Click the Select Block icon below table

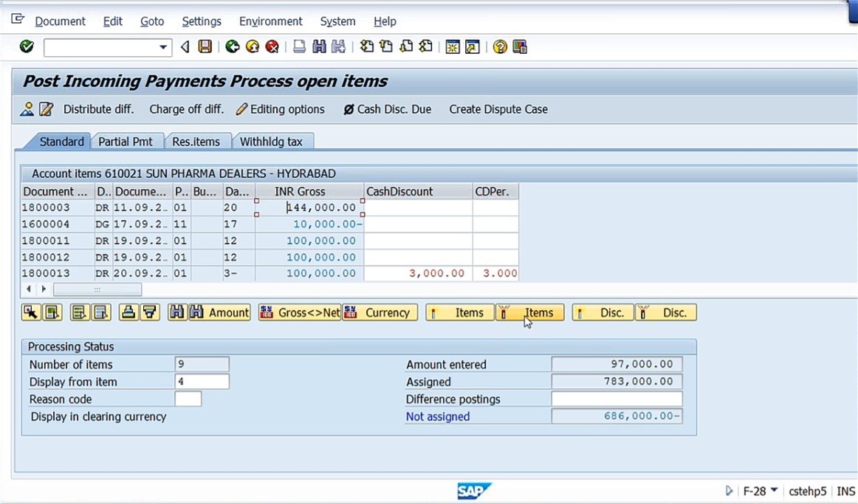pyautogui.click(x=79, y=313)
